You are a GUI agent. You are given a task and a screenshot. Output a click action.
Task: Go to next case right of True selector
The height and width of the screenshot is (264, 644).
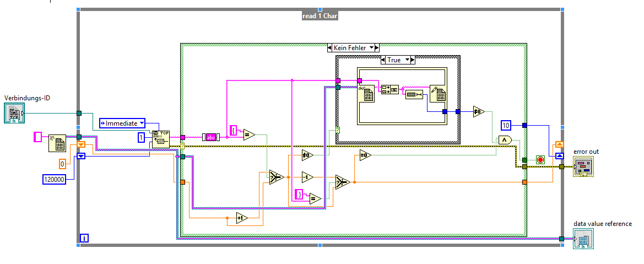(413, 60)
